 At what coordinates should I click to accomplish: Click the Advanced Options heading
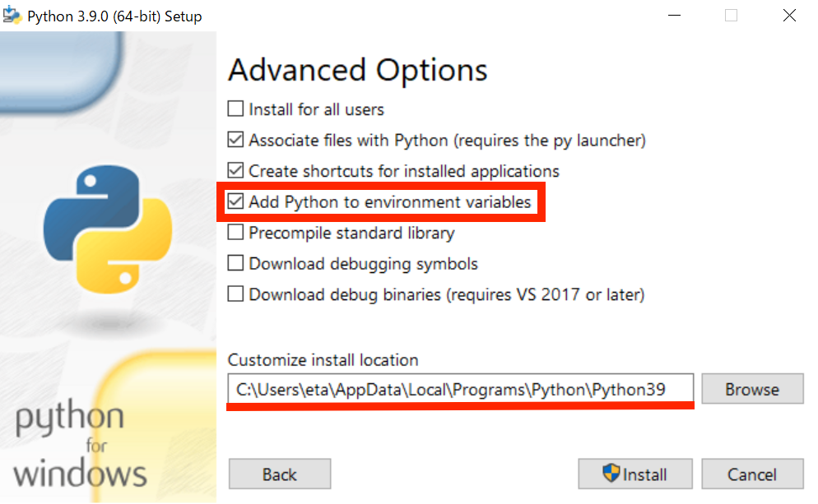click(x=357, y=70)
